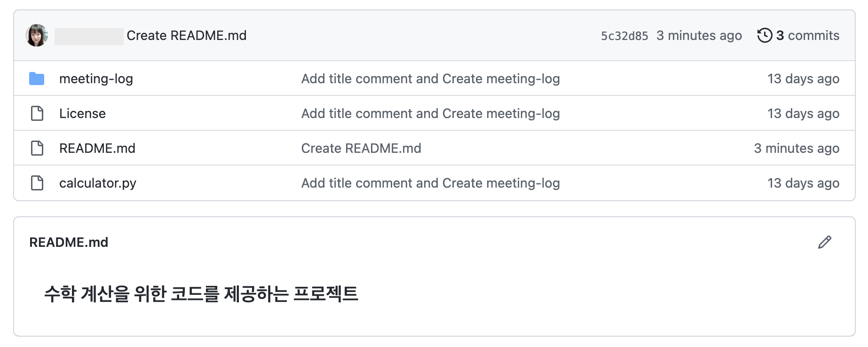Open commit hash 5c32d85
Viewport: 868px width, 347px height.
point(624,36)
